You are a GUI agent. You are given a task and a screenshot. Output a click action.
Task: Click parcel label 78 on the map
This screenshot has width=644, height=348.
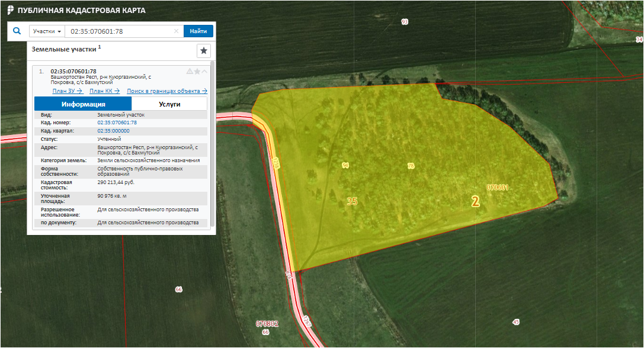[411, 166]
